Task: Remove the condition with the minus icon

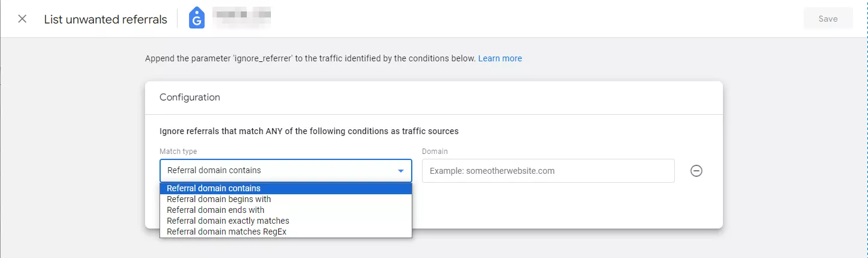Action: [696, 171]
